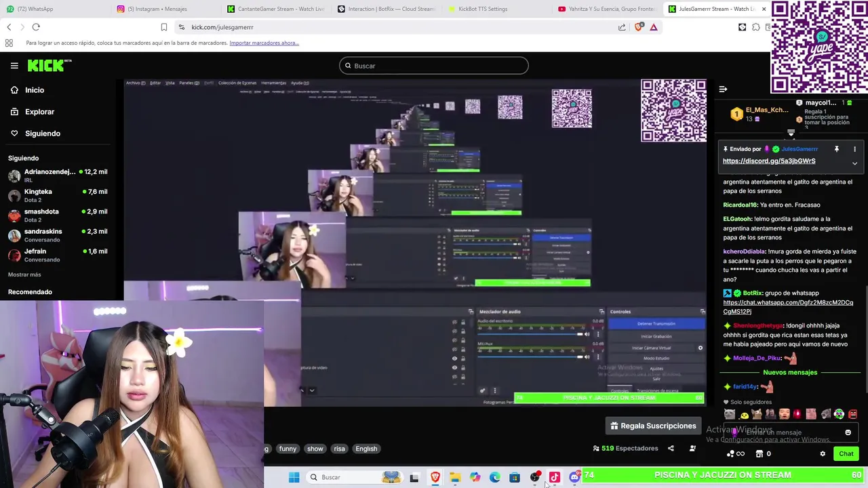Screen dimensions: 868x488
Task: Go to Inicio in Kick sidebar
Action: 28,90
